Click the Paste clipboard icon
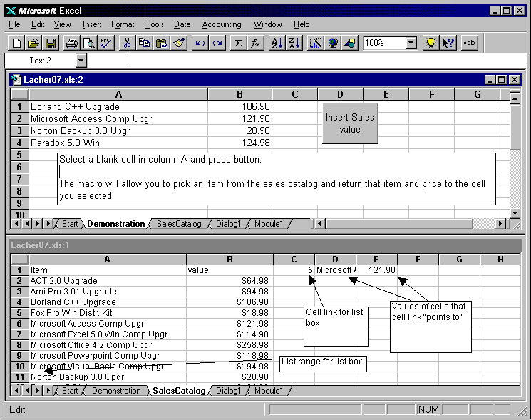Screen dimensions: 531x420 (x=162, y=43)
